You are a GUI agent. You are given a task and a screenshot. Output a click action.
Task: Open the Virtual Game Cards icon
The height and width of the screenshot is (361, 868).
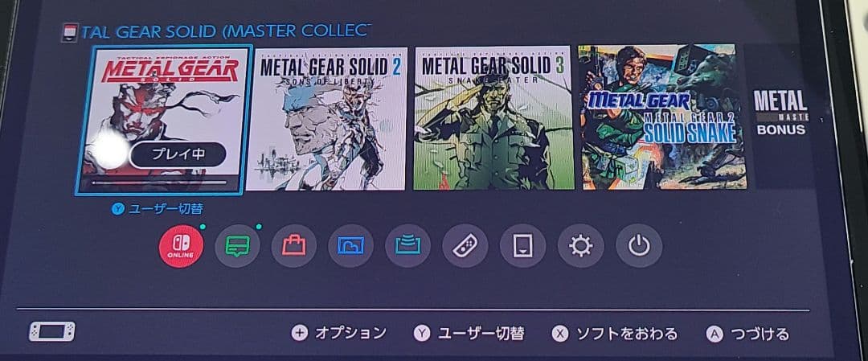click(523, 246)
